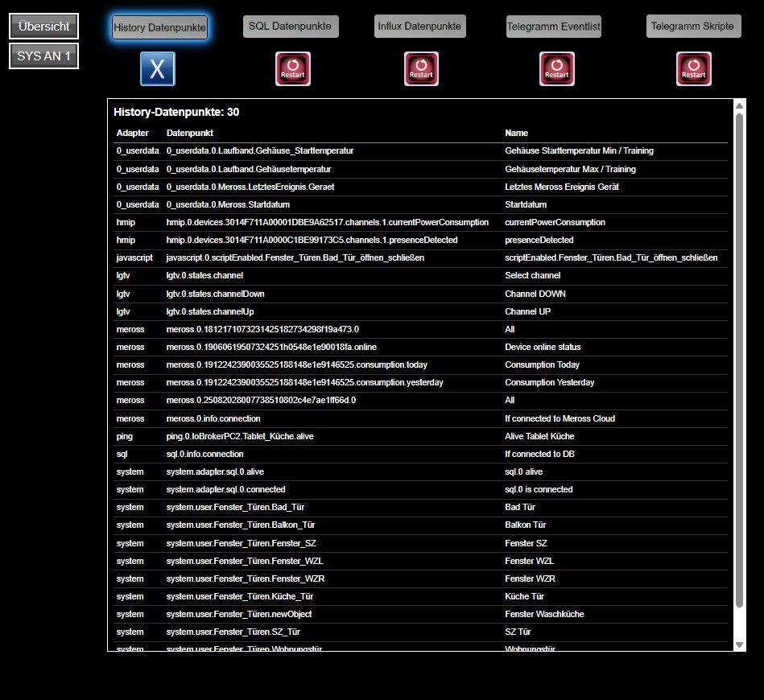Select the hmip presenceDetected datapoint path
This screenshot has width=764, height=700.
[312, 240]
